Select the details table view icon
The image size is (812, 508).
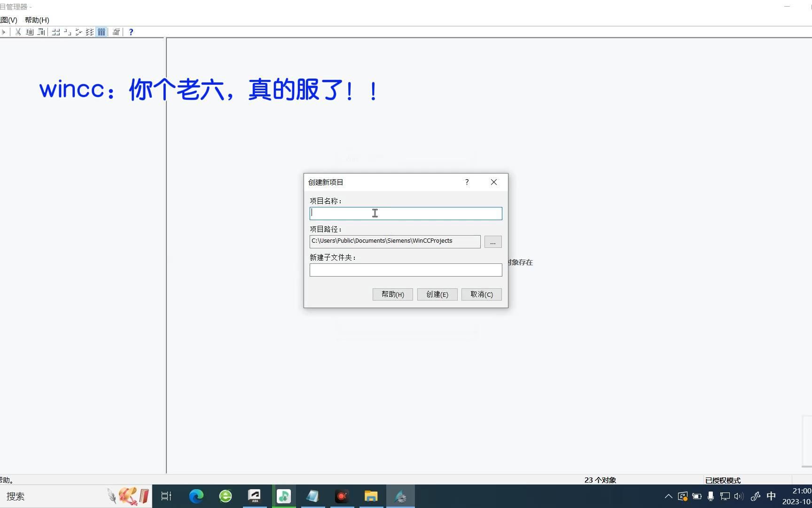pos(101,32)
